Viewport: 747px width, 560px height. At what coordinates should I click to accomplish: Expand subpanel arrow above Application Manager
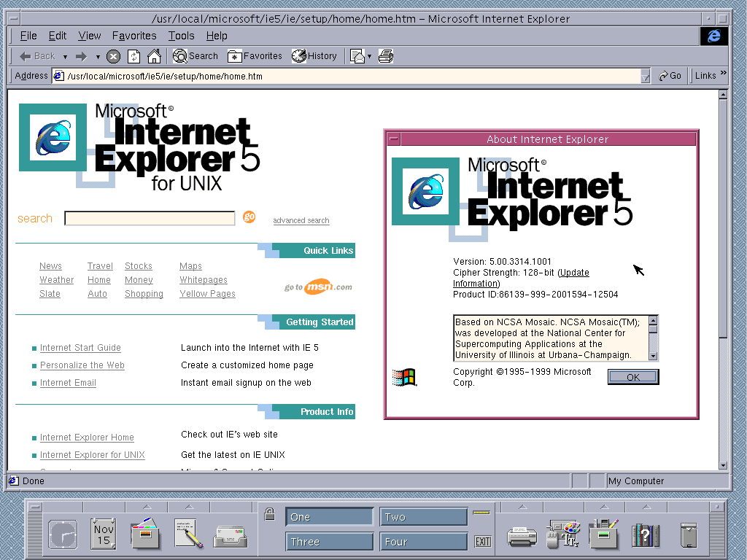pyautogui.click(x=605, y=506)
